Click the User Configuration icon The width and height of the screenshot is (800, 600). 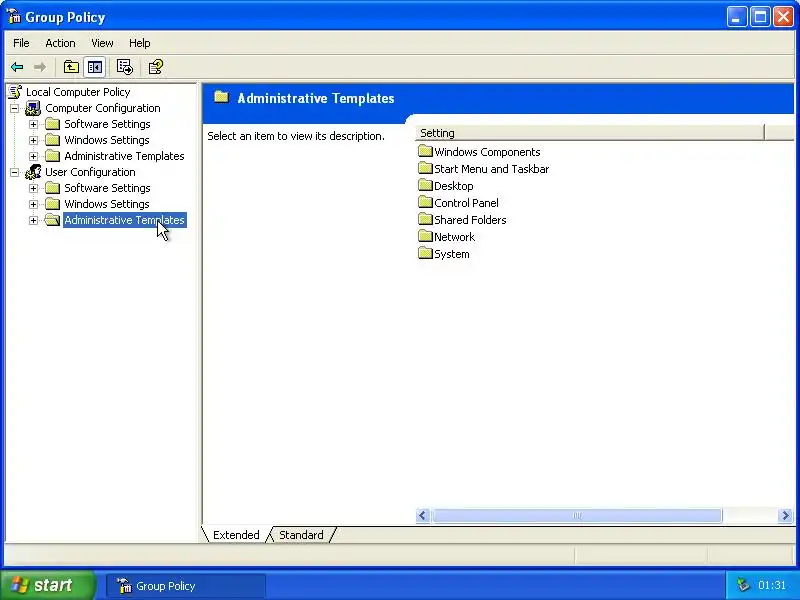(x=33, y=172)
